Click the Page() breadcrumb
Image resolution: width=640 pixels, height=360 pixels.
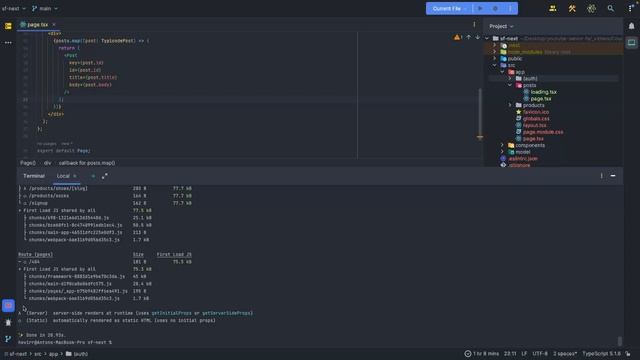click(x=28, y=163)
